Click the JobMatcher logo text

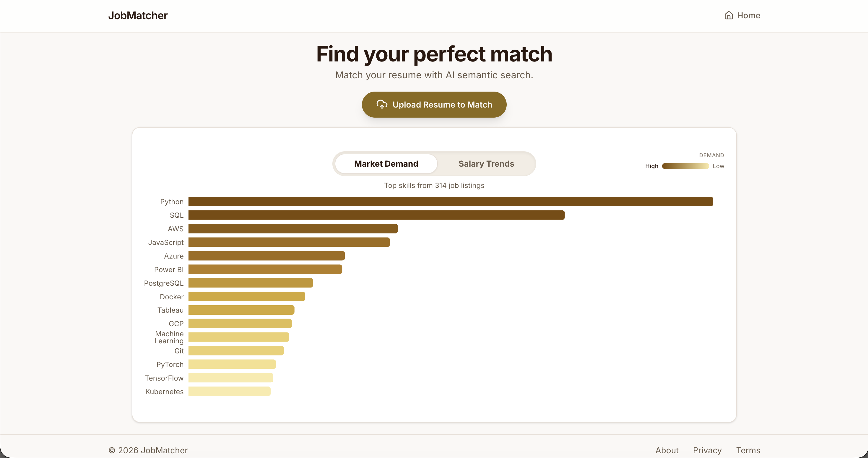[x=137, y=15]
